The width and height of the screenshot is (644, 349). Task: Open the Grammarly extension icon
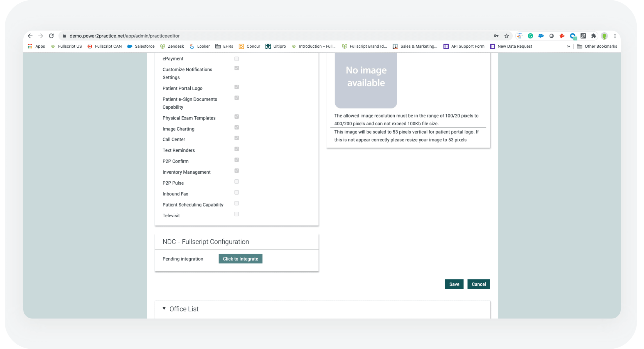coord(530,36)
